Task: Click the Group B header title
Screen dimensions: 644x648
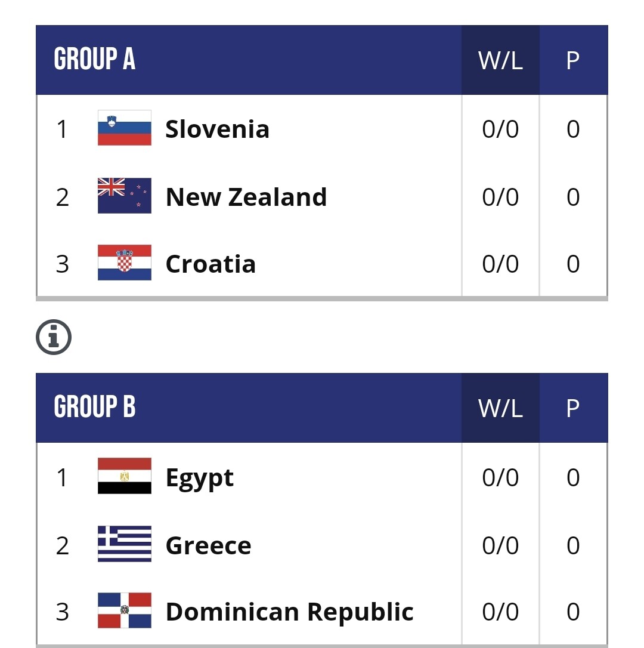Action: pos(94,408)
